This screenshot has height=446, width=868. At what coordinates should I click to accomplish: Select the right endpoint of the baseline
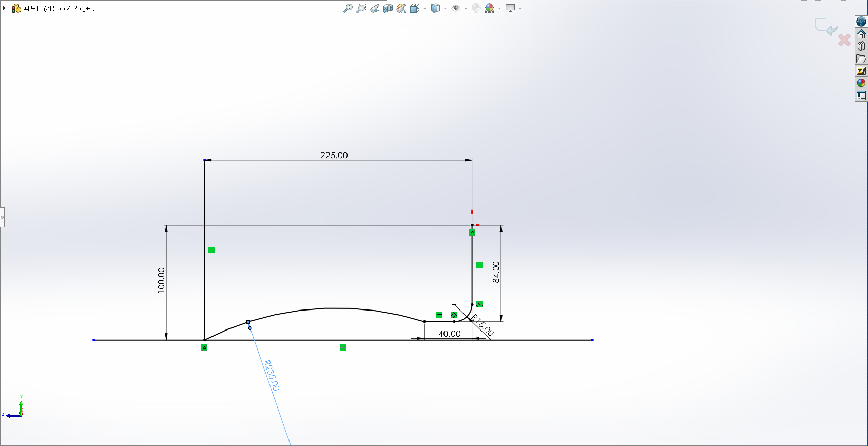tap(592, 340)
